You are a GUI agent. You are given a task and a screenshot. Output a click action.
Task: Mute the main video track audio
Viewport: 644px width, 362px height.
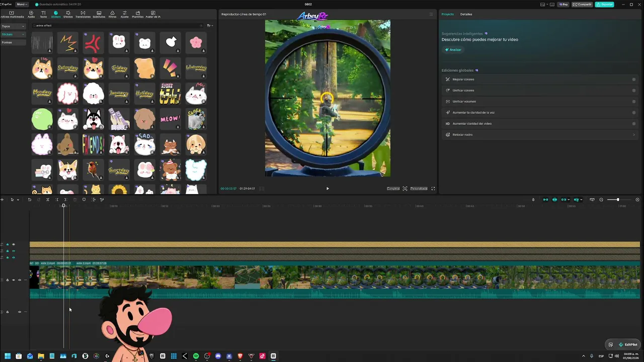click(20, 280)
